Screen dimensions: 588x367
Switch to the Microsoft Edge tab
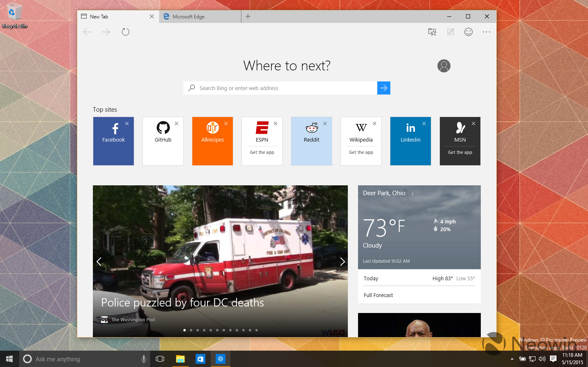[200, 17]
